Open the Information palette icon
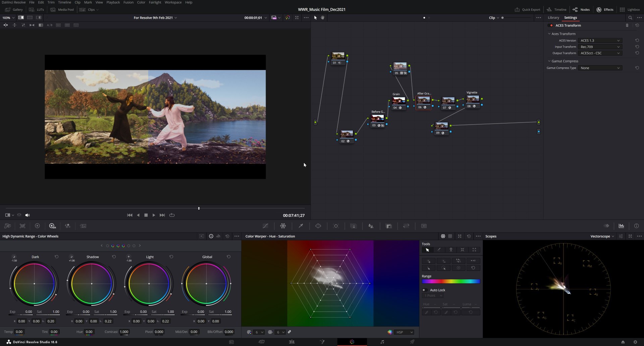This screenshot has width=644, height=346. pyautogui.click(x=636, y=226)
